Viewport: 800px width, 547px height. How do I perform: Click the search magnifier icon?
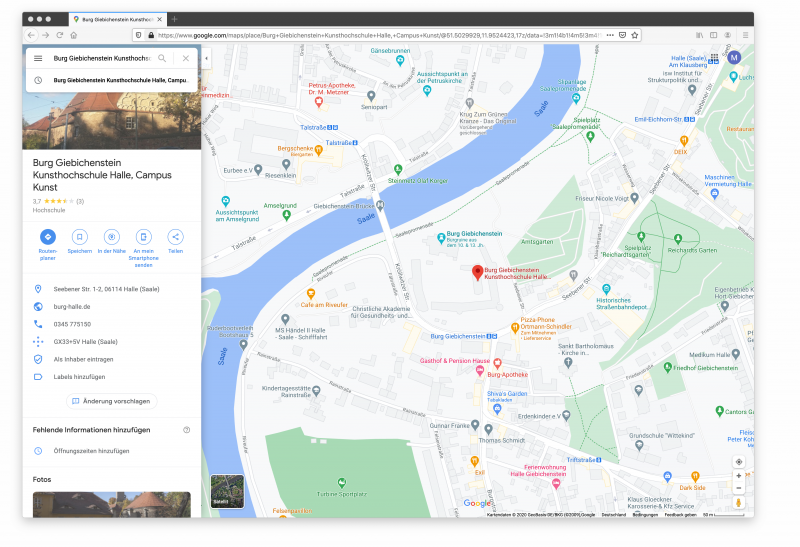tap(162, 59)
